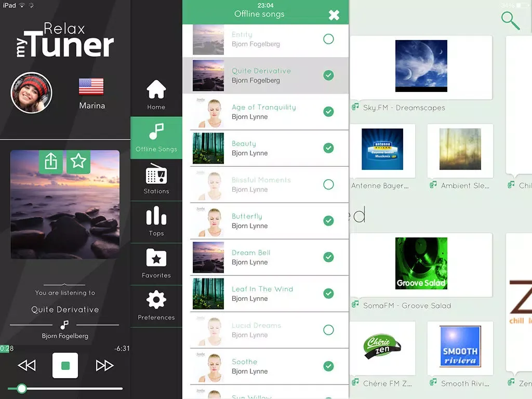532x399 pixels.
Task: Open the Antenne Bayern station artwork
Action: [x=382, y=149]
